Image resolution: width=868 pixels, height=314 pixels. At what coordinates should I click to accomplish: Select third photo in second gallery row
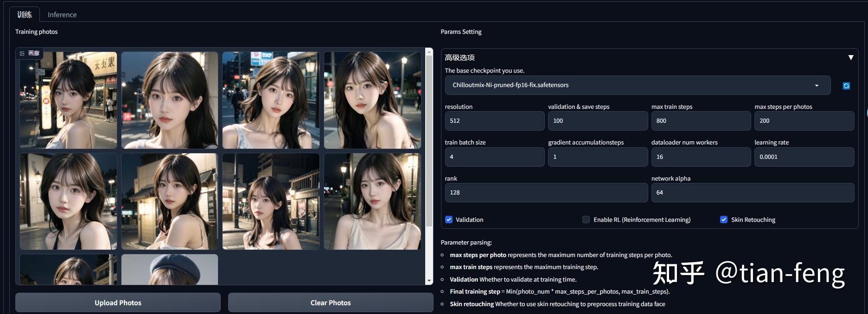271,201
